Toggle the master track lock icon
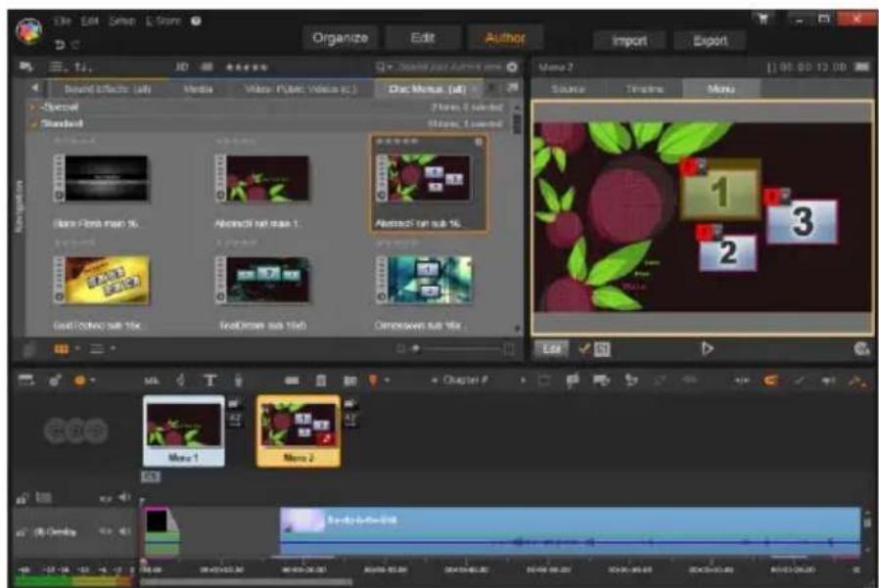 [x=22, y=498]
